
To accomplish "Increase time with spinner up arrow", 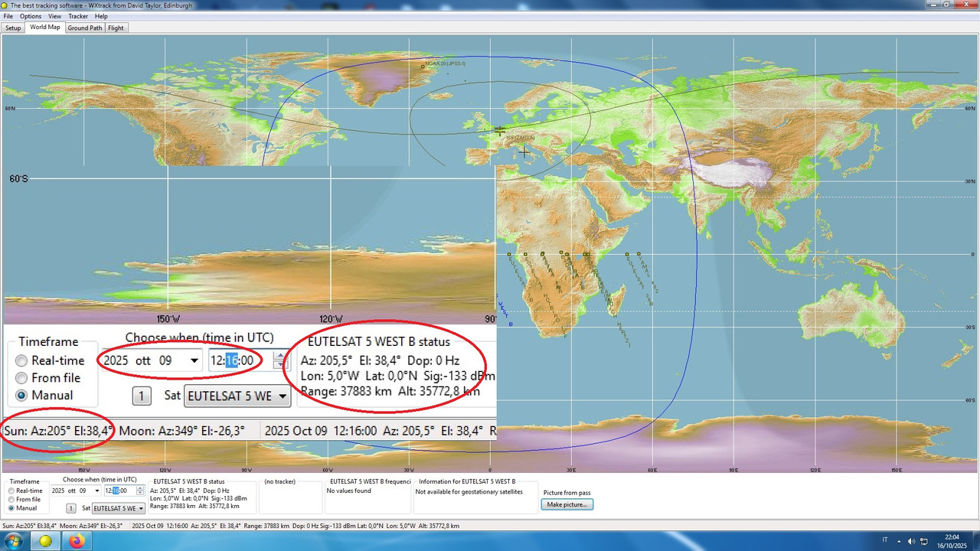I will (140, 488).
